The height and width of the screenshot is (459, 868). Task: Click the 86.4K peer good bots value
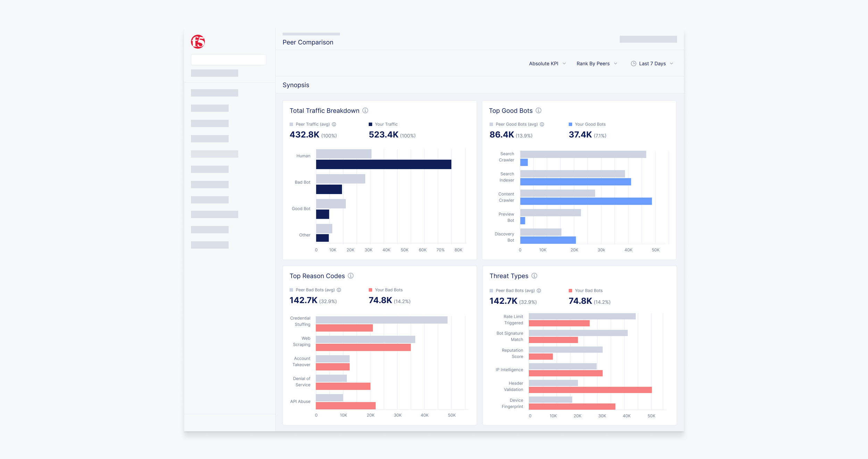pos(502,135)
